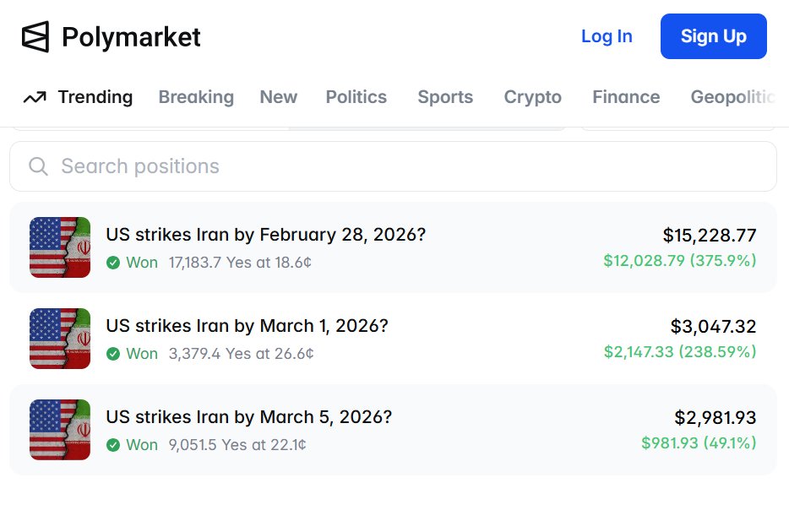Click the Polymarket logo icon
789x532 pixels.
click(35, 36)
